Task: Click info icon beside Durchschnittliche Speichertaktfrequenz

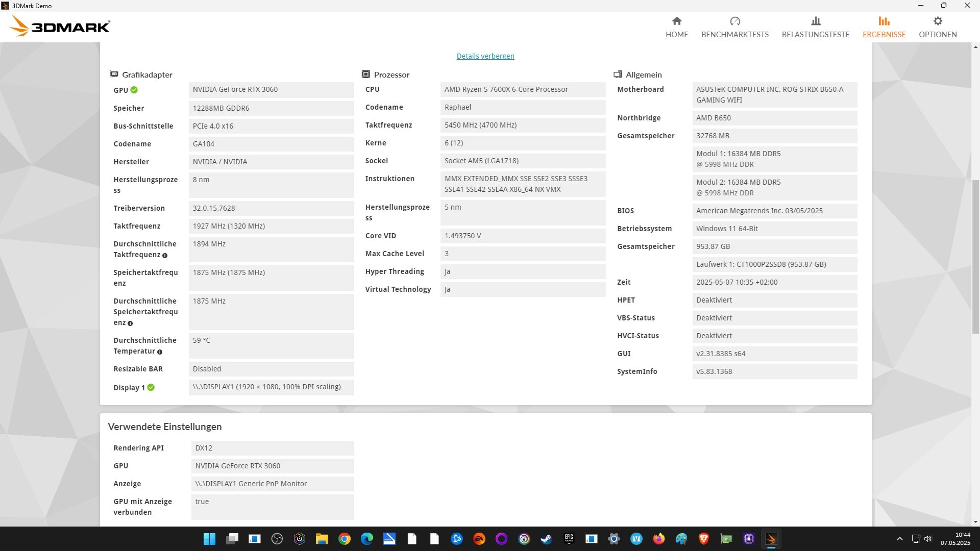Action: 130,323
